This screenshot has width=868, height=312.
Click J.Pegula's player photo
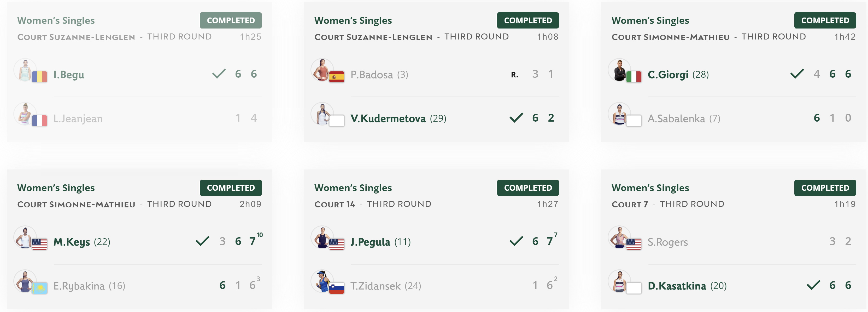tap(322, 237)
